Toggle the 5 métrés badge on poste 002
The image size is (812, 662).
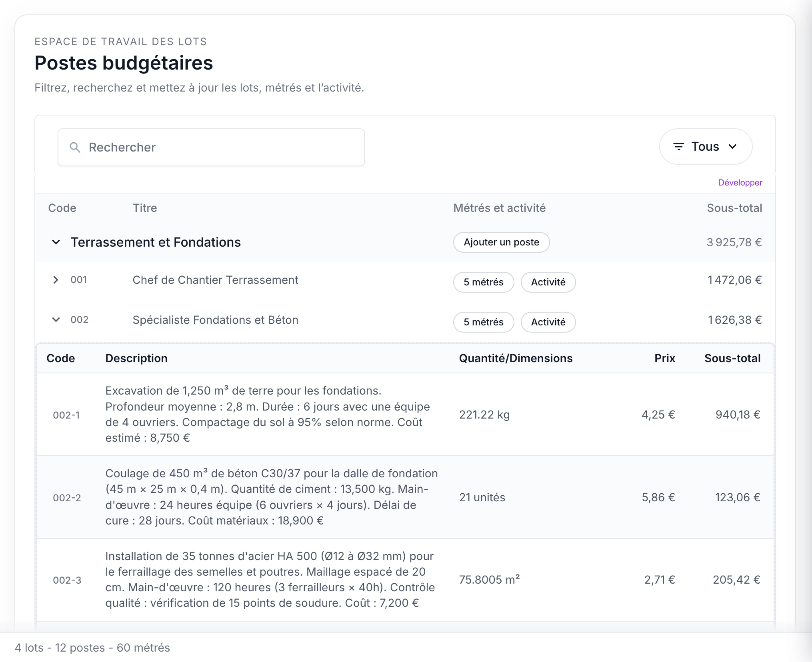coord(483,322)
